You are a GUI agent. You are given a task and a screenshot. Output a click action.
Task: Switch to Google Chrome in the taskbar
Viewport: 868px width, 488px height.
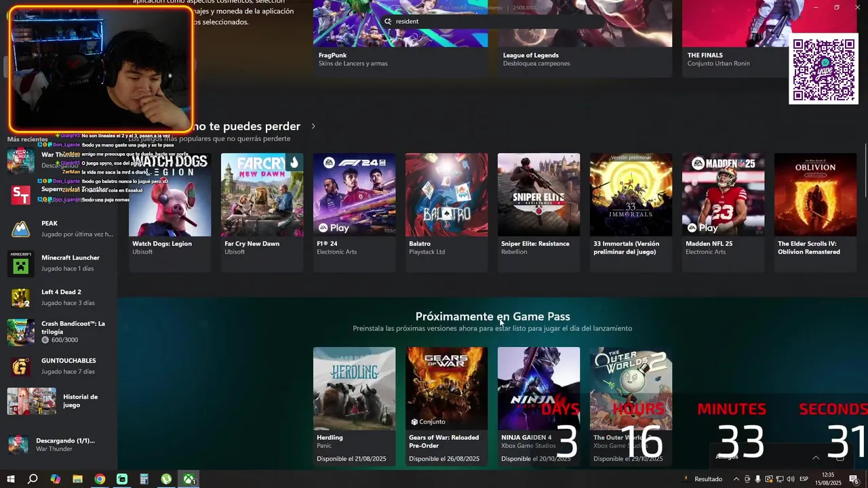point(100,479)
